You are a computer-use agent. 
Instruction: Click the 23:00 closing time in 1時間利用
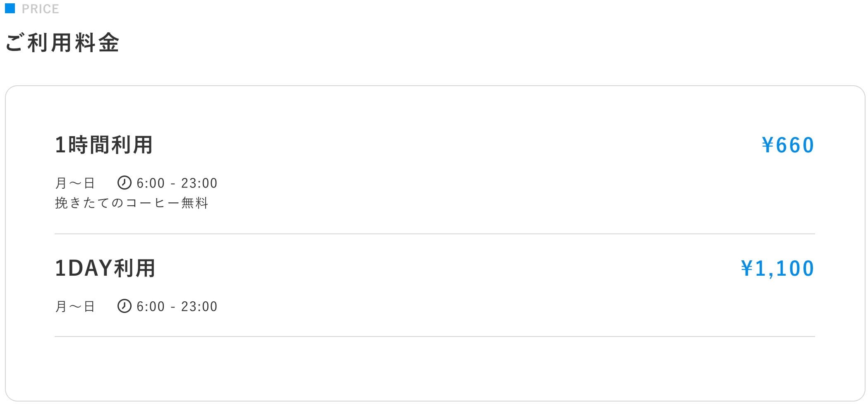199,183
